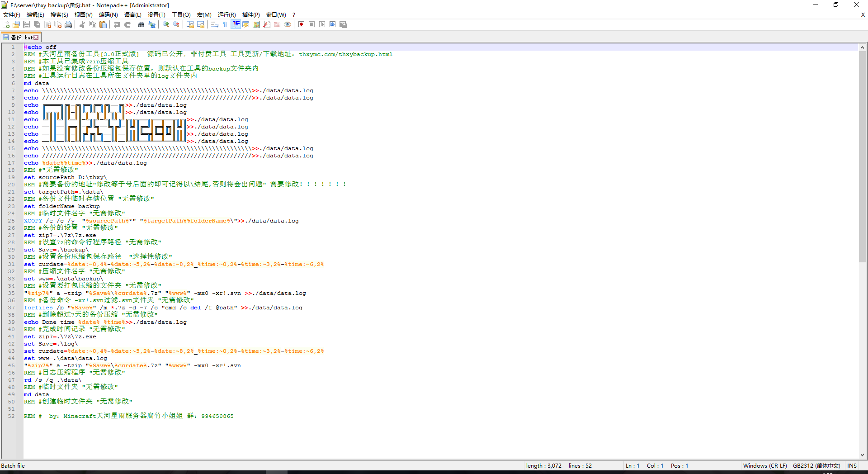Toggle word wrap in the toolbar

pos(215,24)
